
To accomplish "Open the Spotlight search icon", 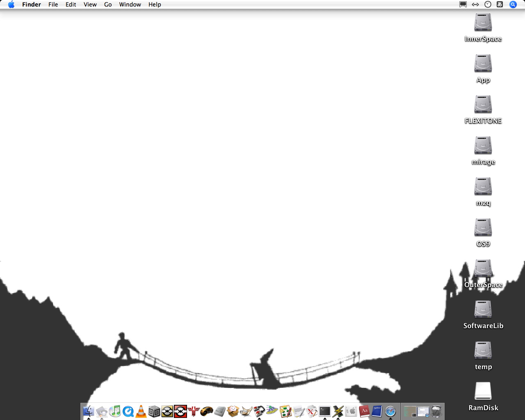I will [513, 5].
